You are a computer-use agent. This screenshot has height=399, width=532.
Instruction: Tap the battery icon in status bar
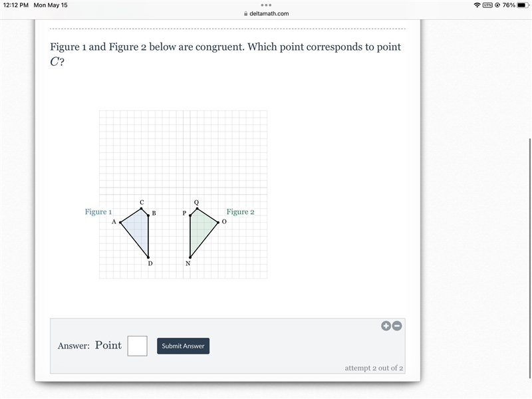point(523,5)
